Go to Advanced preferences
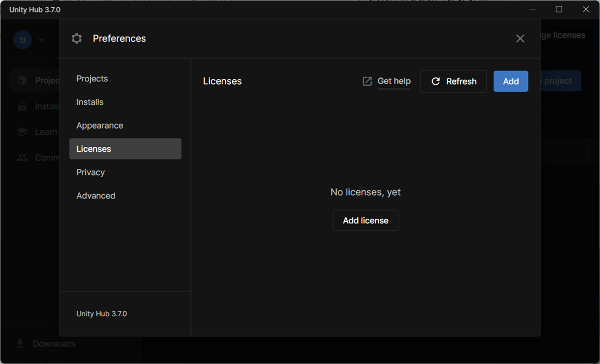Viewport: 600px width, 364px height. [x=125, y=196]
